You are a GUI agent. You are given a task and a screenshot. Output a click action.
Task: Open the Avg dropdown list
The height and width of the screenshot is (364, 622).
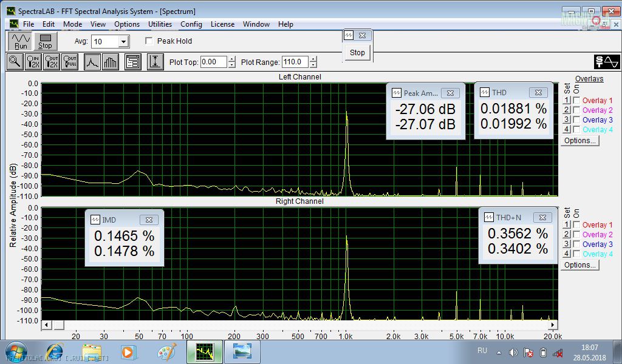click(x=123, y=41)
